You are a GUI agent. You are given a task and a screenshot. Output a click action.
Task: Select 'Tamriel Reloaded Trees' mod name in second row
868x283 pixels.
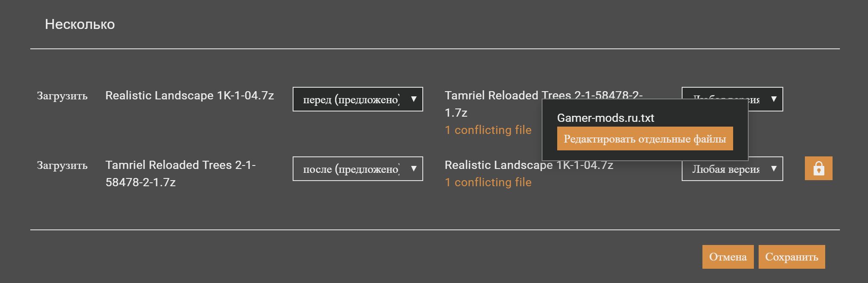[180, 173]
